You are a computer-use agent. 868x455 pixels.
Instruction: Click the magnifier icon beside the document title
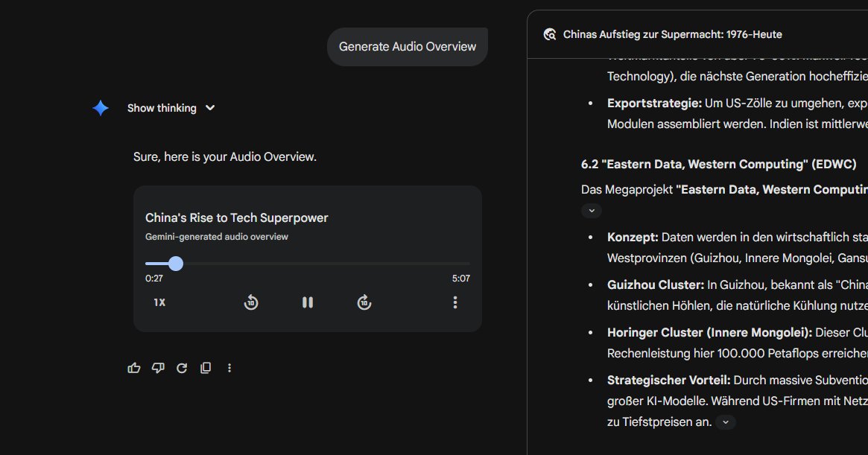[549, 34]
